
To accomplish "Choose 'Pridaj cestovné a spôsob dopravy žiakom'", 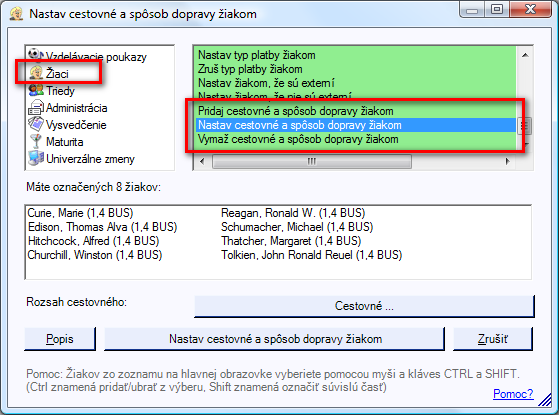I will 296,111.
